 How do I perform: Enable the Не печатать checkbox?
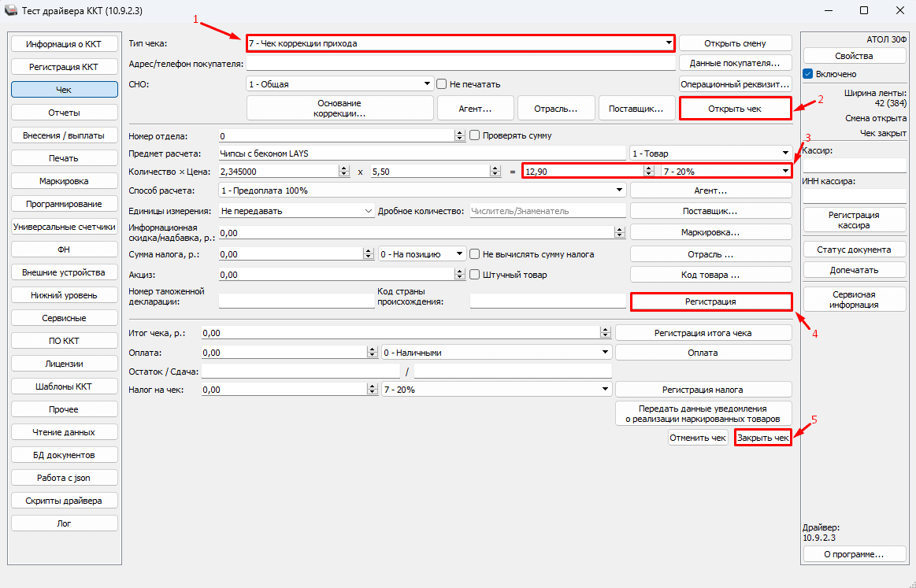(x=442, y=84)
